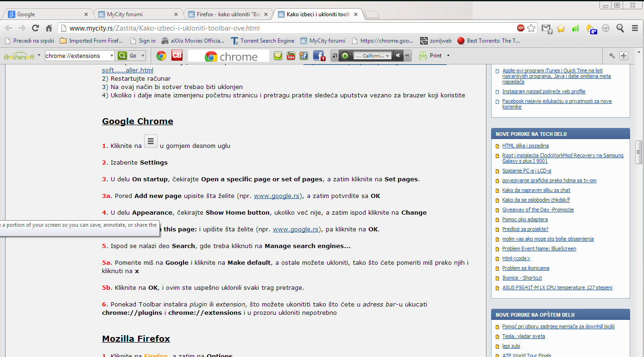Image resolution: width=644 pixels, height=357 pixels.
Task: Open the Imported From Firefox bookmarks folder
Action: tap(92, 41)
